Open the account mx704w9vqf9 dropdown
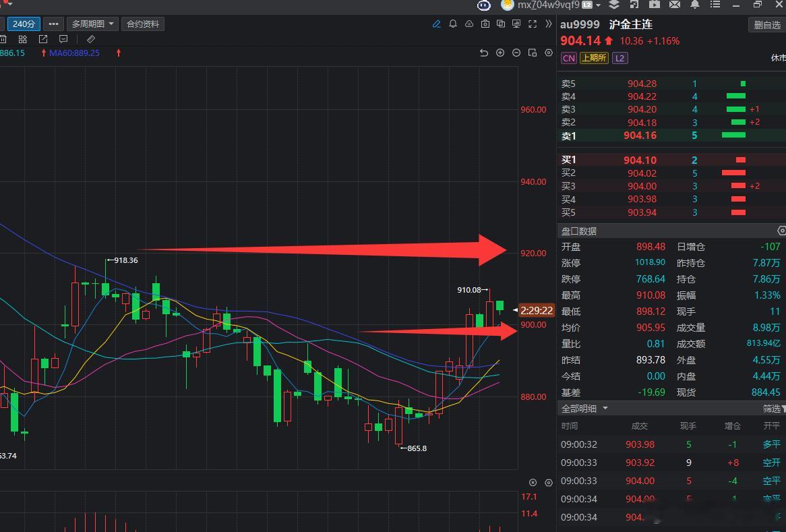Screen dimensions: 786x532 [x=551, y=5]
